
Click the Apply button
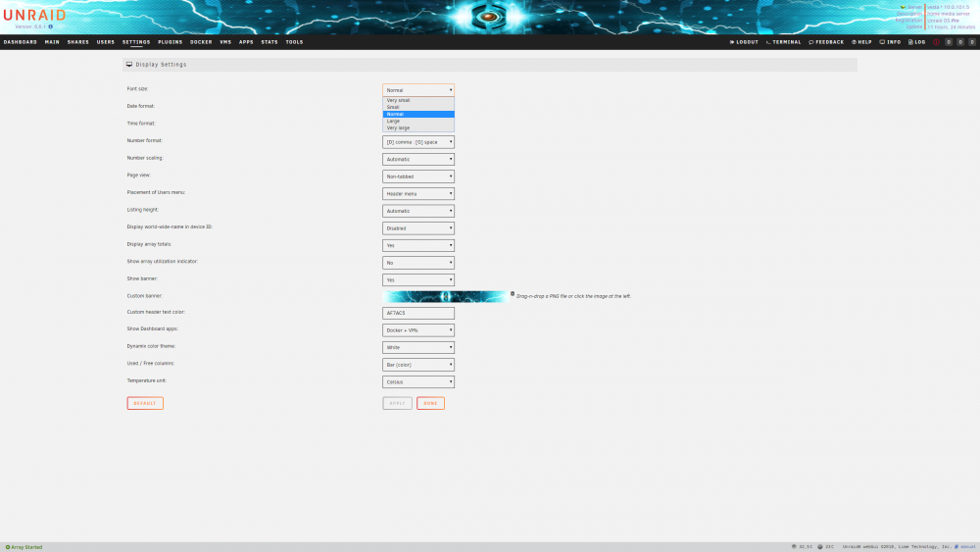click(398, 403)
